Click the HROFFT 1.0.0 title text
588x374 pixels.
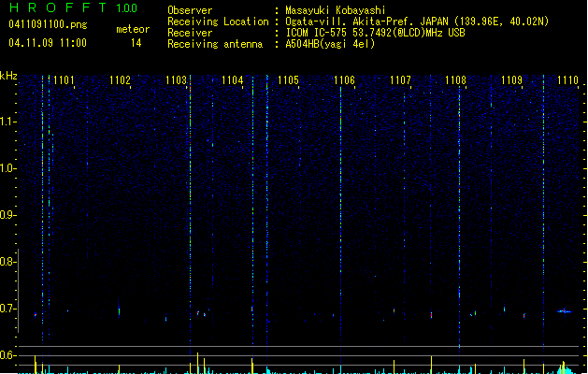73,7
